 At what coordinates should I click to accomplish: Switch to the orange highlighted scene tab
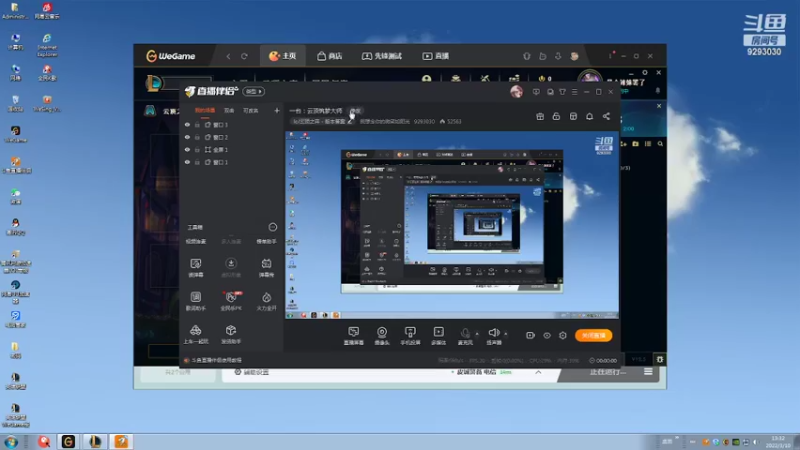[205, 110]
